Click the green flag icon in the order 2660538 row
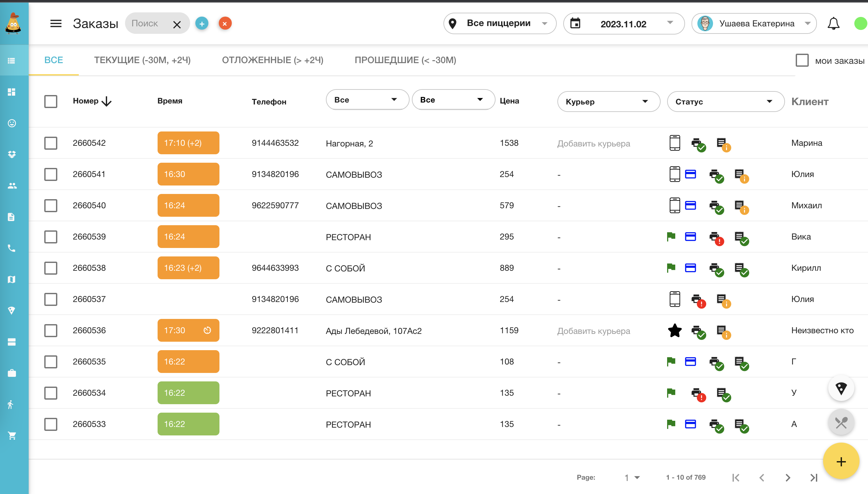The image size is (868, 494). [671, 268]
